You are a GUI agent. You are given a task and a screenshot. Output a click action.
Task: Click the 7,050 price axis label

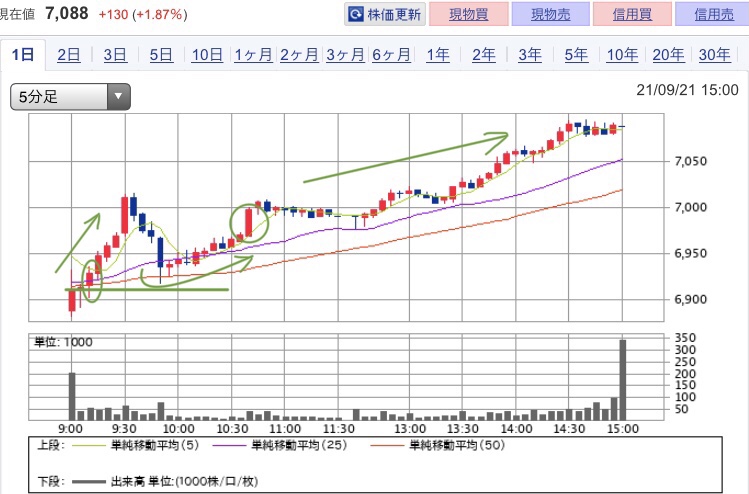click(x=691, y=161)
